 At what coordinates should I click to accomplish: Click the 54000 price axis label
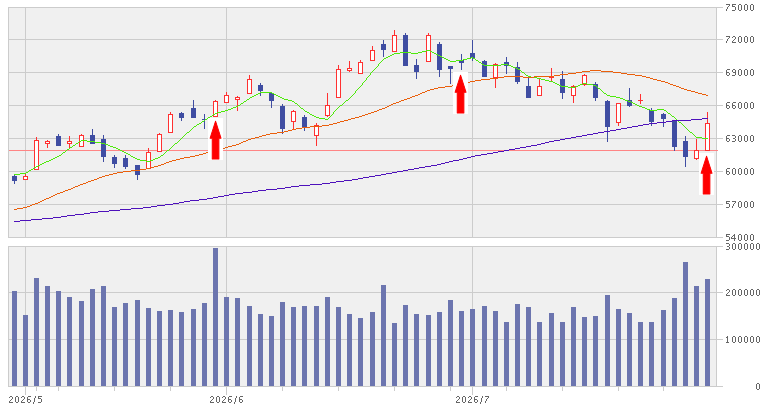[x=740, y=237]
